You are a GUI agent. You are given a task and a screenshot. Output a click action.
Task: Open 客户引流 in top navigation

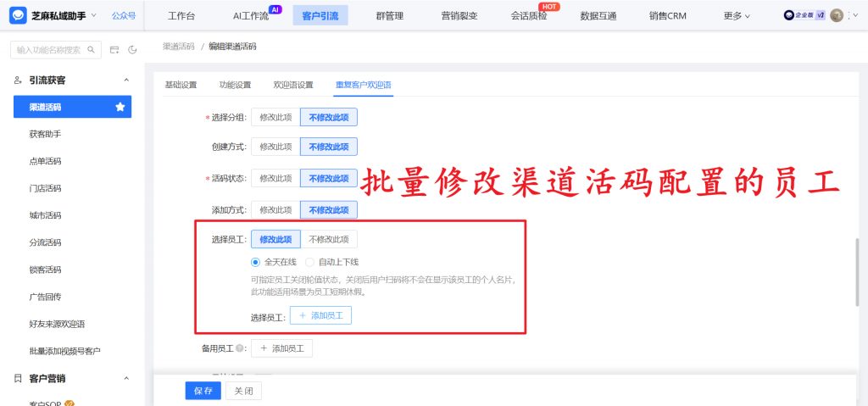coord(320,16)
